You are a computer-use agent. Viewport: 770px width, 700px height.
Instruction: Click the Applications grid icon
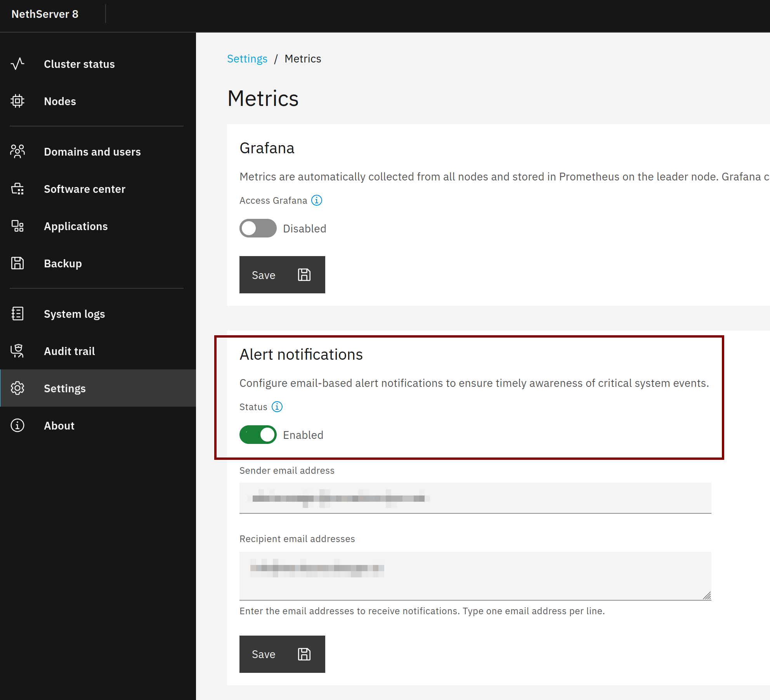pos(17,226)
